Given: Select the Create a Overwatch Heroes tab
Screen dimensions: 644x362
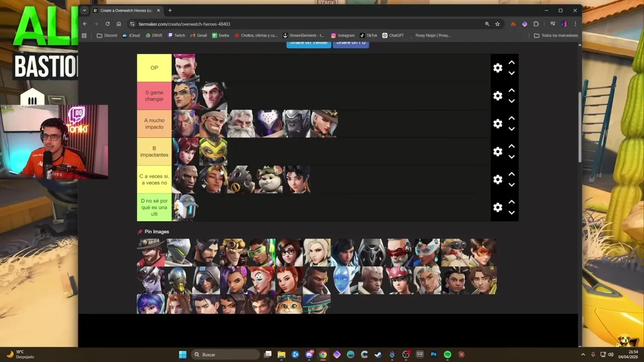Looking at the screenshot, I should (x=127, y=10).
